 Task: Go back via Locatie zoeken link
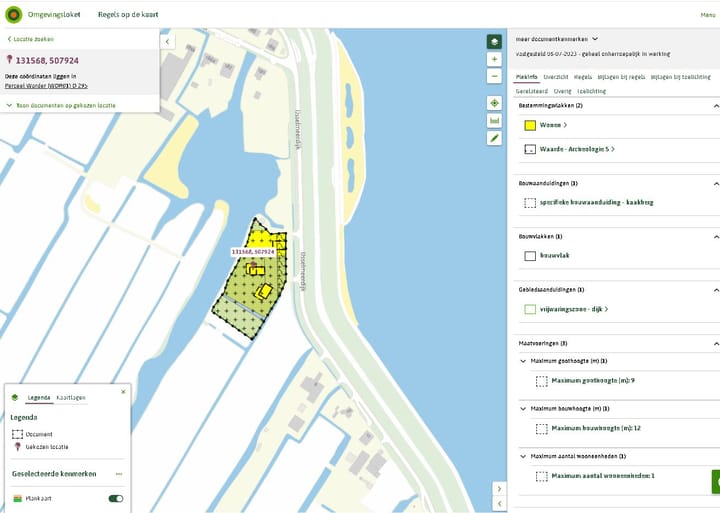pos(30,39)
